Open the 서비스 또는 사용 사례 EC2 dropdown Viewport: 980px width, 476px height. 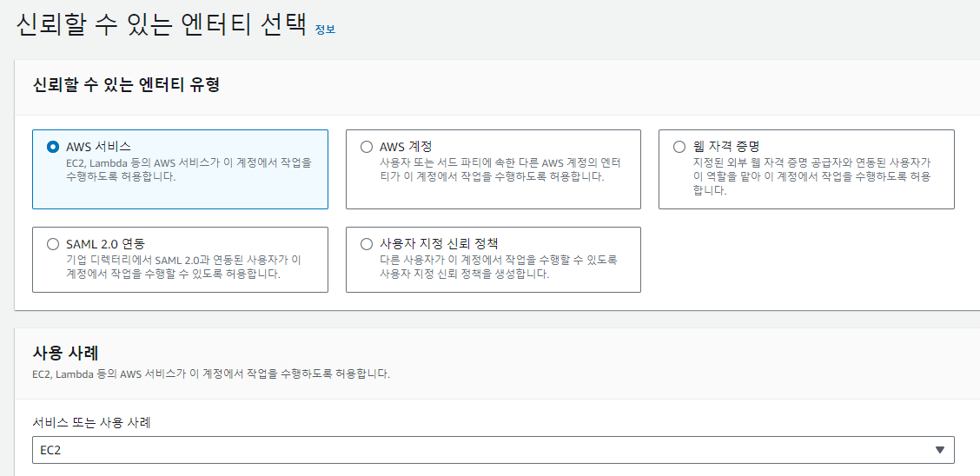pyautogui.click(x=493, y=450)
